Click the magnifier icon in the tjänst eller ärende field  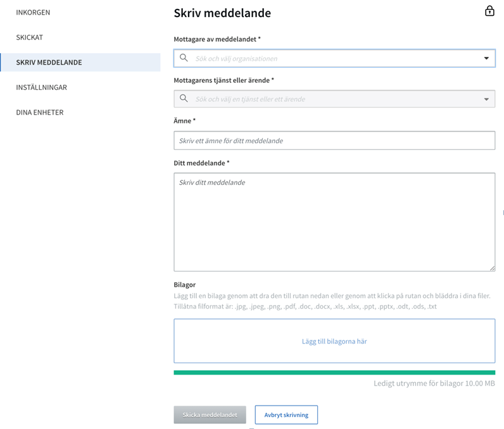pos(184,99)
